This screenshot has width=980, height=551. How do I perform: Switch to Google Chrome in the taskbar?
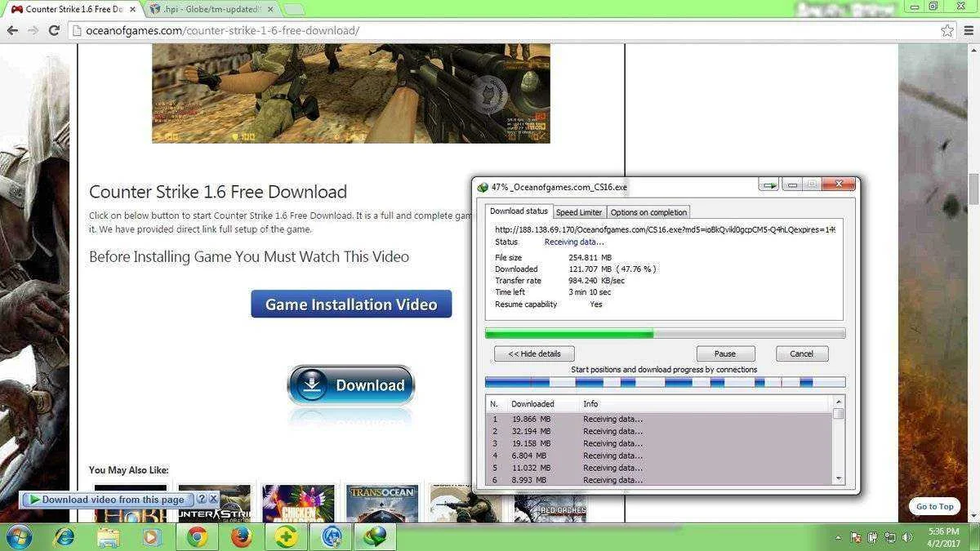pos(197,537)
